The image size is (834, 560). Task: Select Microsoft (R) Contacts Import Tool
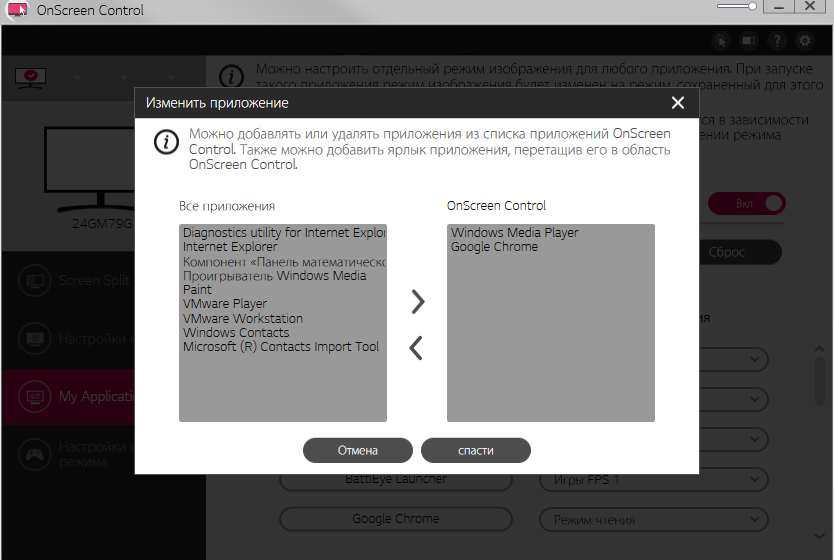pos(281,347)
